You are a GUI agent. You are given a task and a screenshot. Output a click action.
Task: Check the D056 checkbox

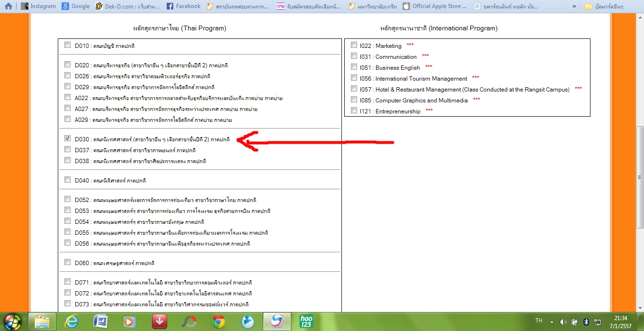(x=67, y=243)
